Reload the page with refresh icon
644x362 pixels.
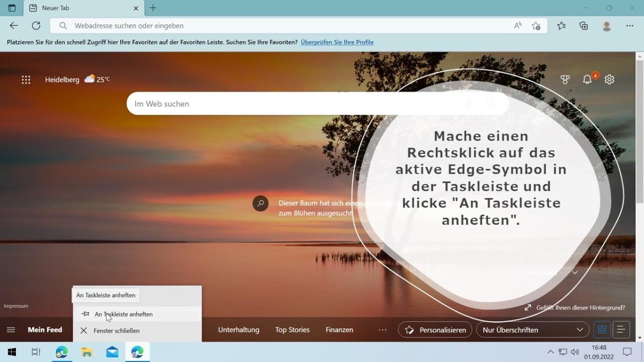pos(36,26)
